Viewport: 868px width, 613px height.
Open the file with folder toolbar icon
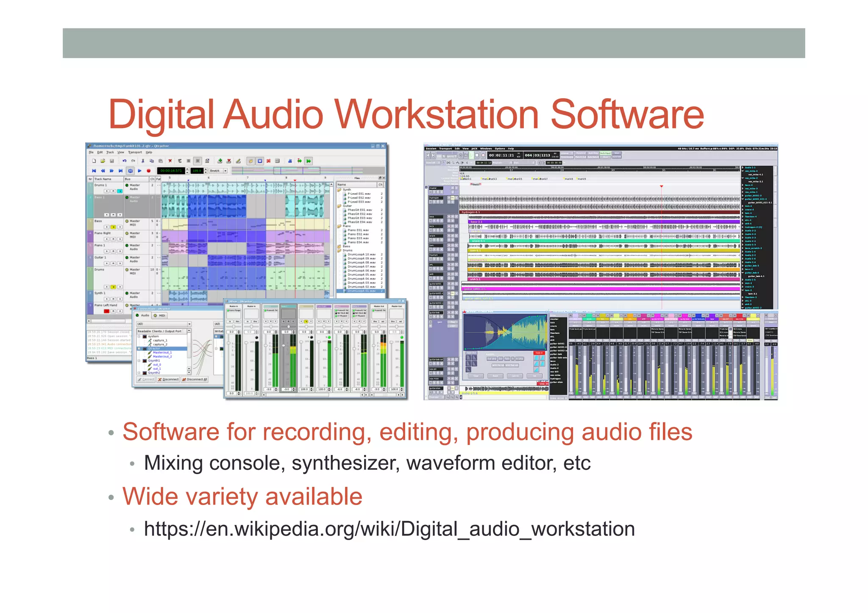coord(103,161)
